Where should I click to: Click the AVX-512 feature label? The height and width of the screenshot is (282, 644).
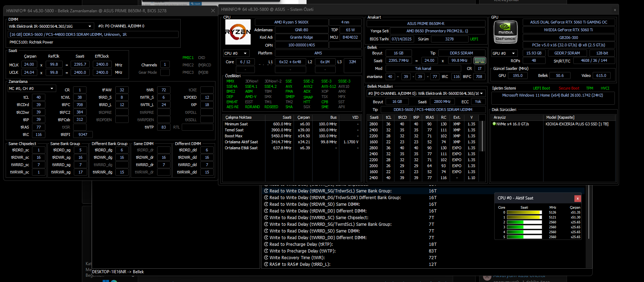[329, 86]
